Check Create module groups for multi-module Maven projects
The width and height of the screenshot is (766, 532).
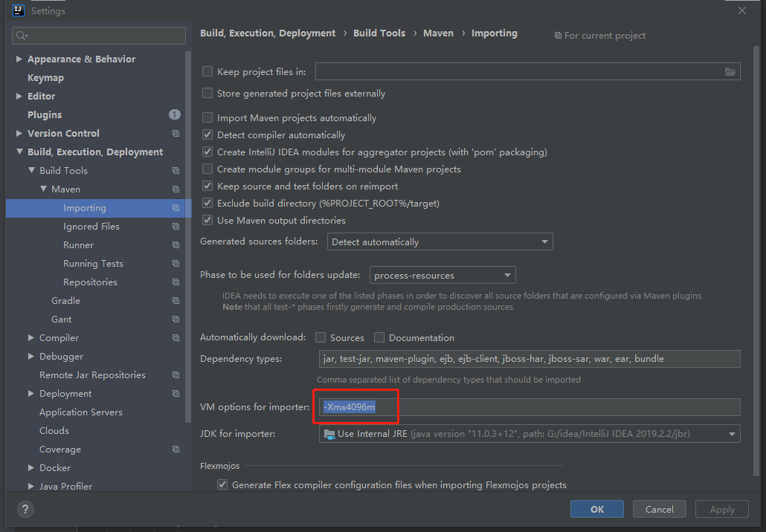(207, 169)
